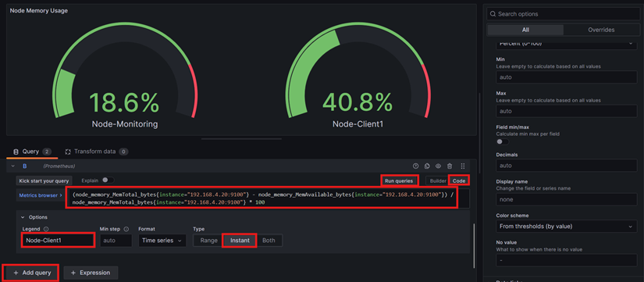Click the Node-Monitoring gauge 18.6% value

[124, 102]
